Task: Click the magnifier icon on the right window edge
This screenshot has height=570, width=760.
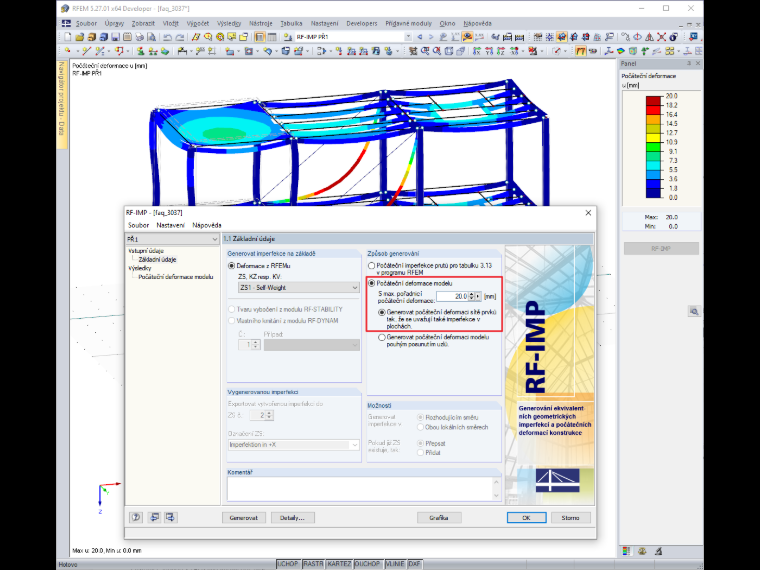Action: (694, 311)
